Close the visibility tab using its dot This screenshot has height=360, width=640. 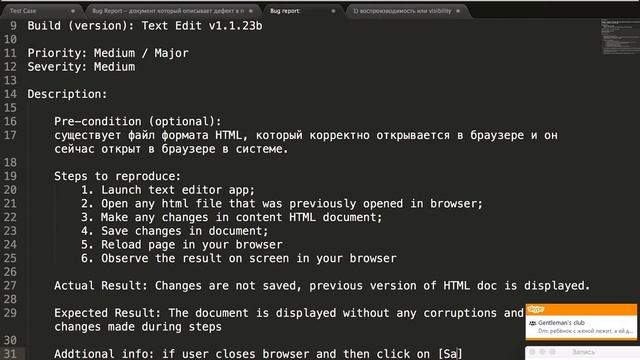tap(458, 11)
